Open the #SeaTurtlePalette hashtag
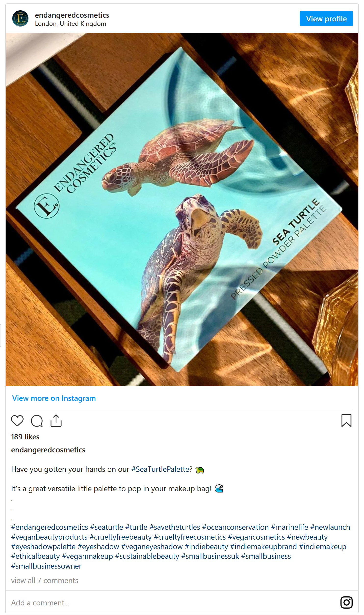364x615 pixels. (162, 469)
